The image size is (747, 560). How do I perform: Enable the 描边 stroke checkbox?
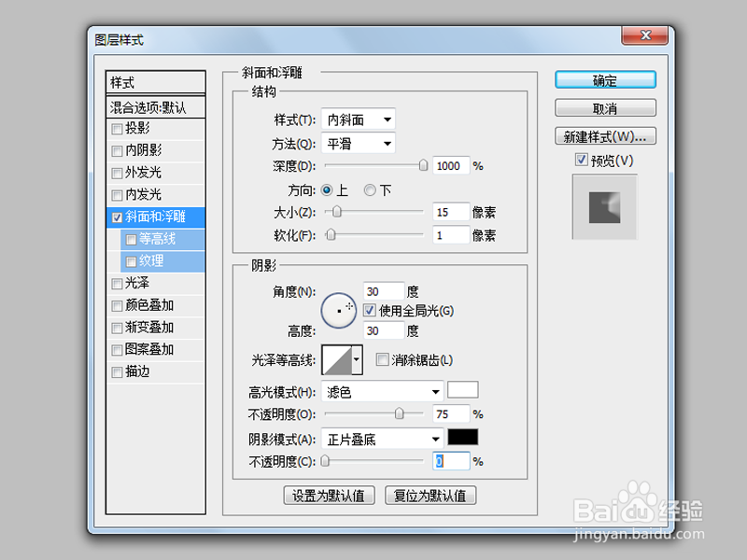(x=117, y=371)
